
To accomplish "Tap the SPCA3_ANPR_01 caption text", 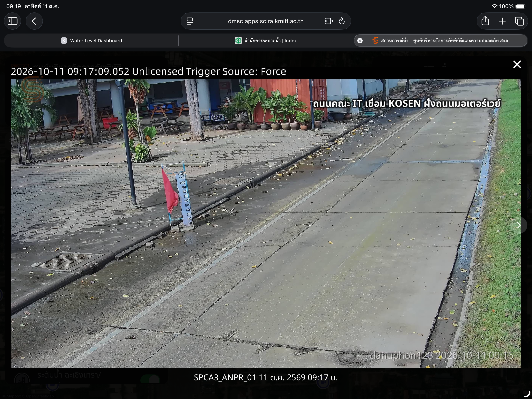I will (266, 377).
